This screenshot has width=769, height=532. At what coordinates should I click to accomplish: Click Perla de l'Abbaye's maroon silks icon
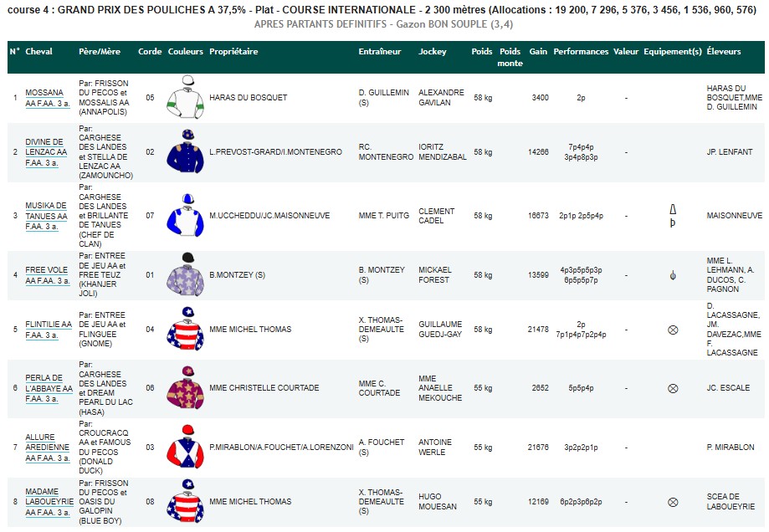(185, 387)
